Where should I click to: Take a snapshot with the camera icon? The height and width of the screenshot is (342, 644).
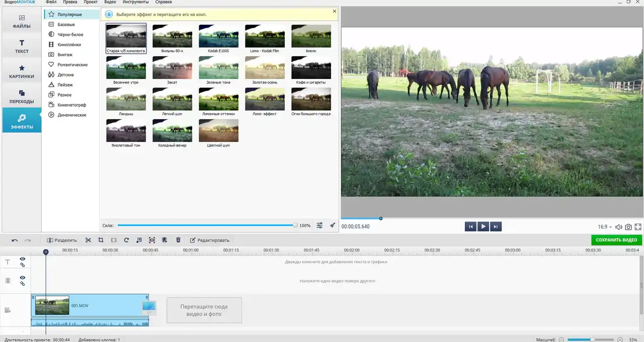628,227
